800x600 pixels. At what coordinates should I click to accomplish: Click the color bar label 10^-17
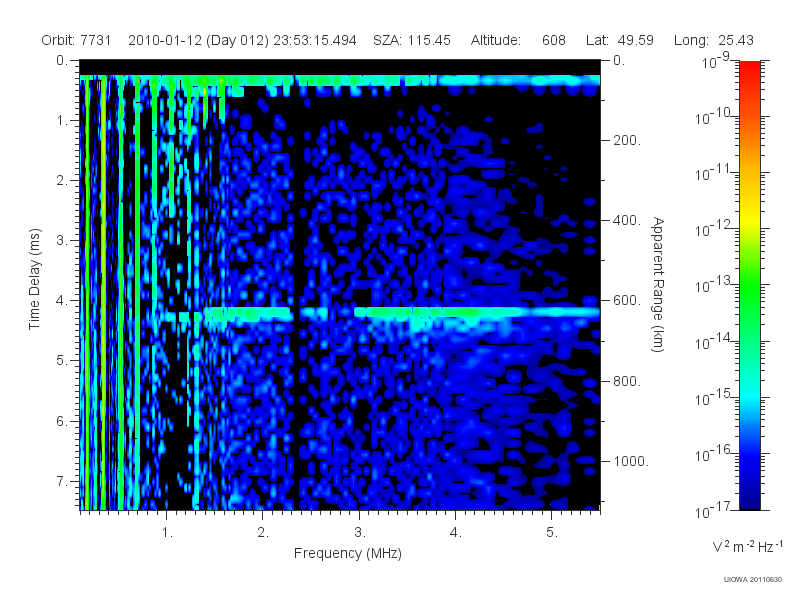point(713,510)
